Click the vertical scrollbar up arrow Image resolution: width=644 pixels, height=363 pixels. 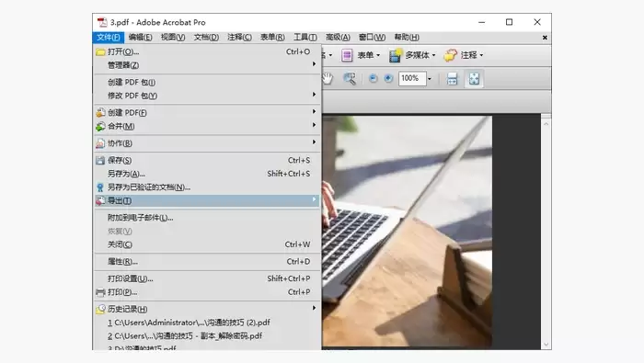(546, 124)
